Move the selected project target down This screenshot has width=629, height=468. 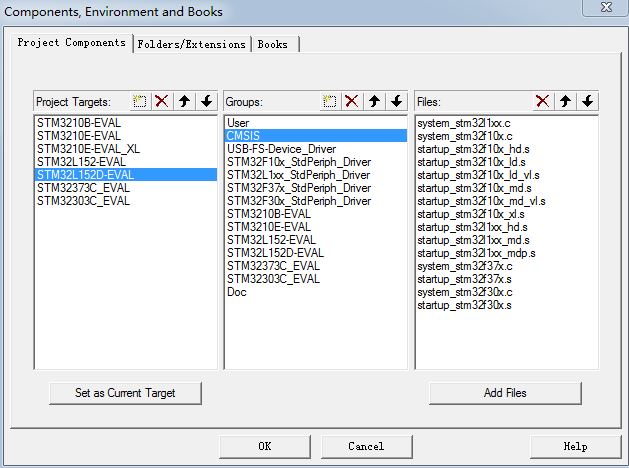pyautogui.click(x=207, y=101)
